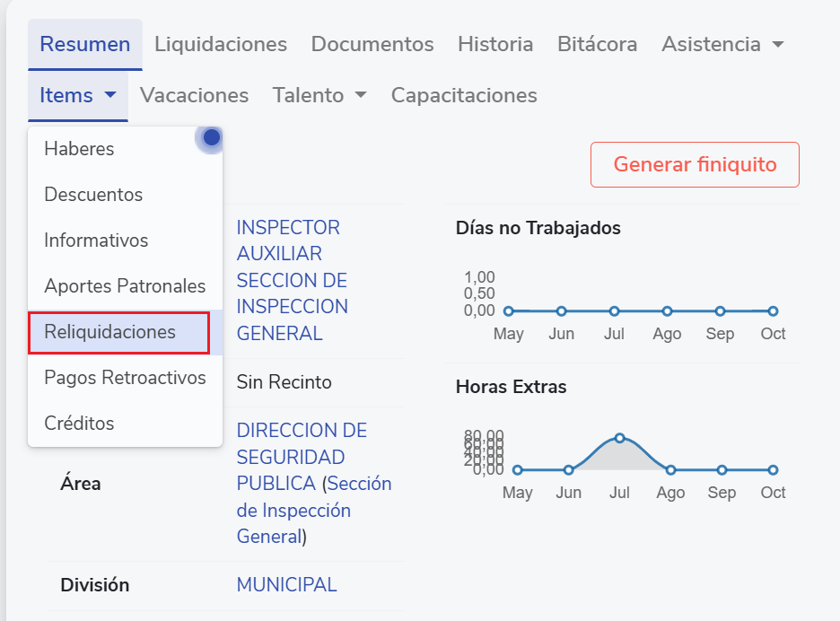Switch to the Liquidaciones tab
The height and width of the screenshot is (621, 840).
click(221, 44)
